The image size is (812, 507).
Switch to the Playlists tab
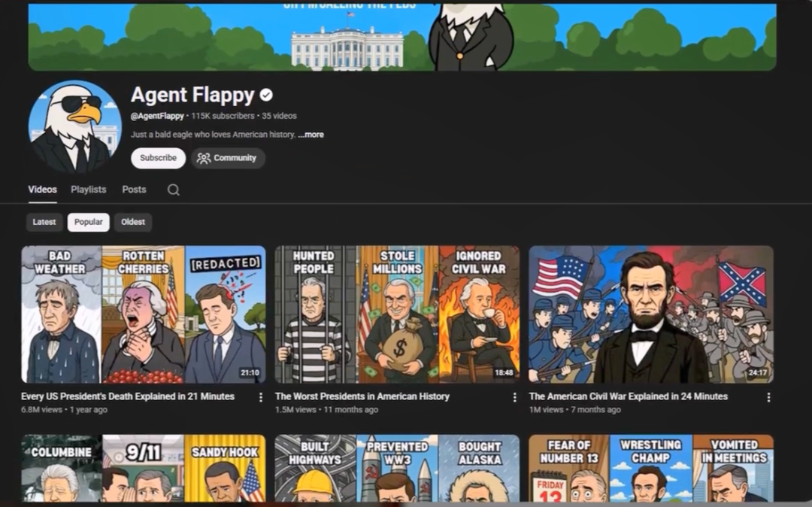(89, 190)
